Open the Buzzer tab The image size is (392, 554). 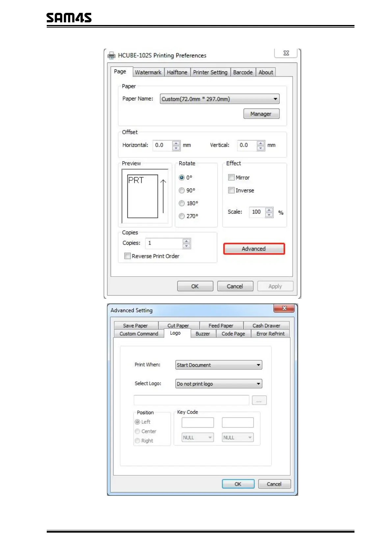(x=203, y=334)
